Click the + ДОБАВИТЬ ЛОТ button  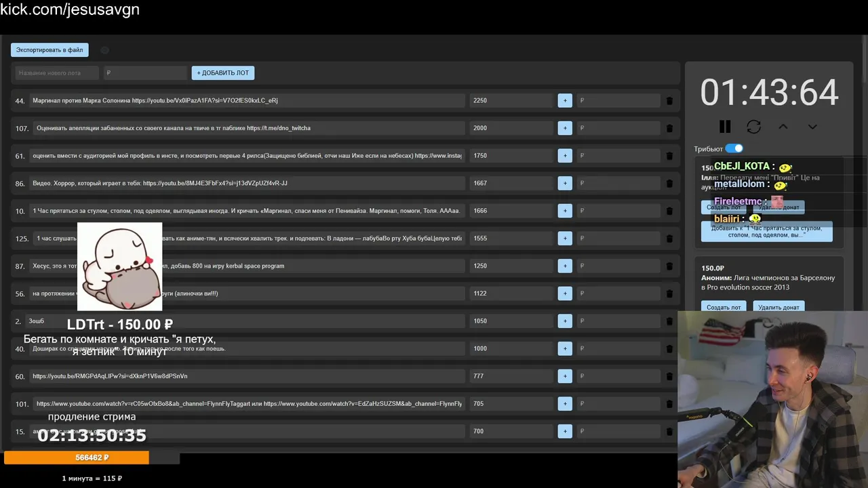(x=223, y=73)
